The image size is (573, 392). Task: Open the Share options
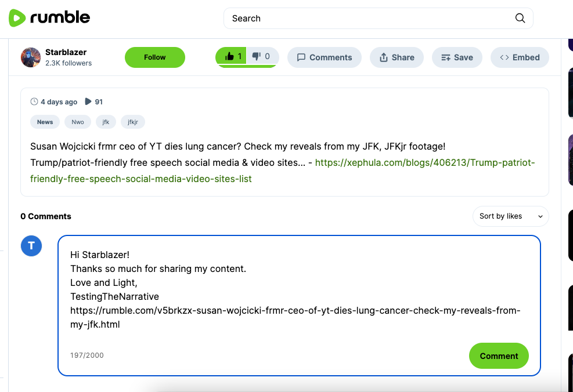point(397,57)
